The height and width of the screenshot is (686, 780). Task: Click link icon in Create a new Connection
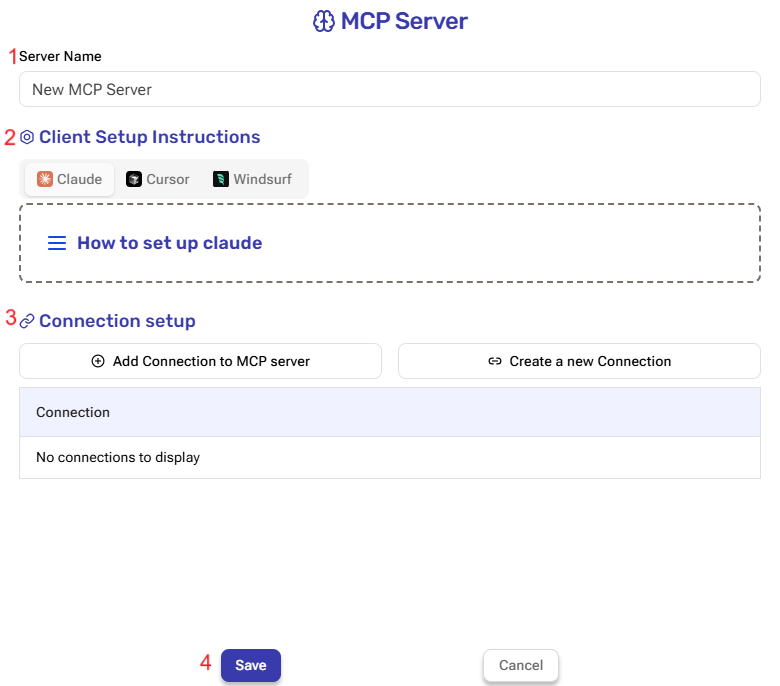point(495,361)
